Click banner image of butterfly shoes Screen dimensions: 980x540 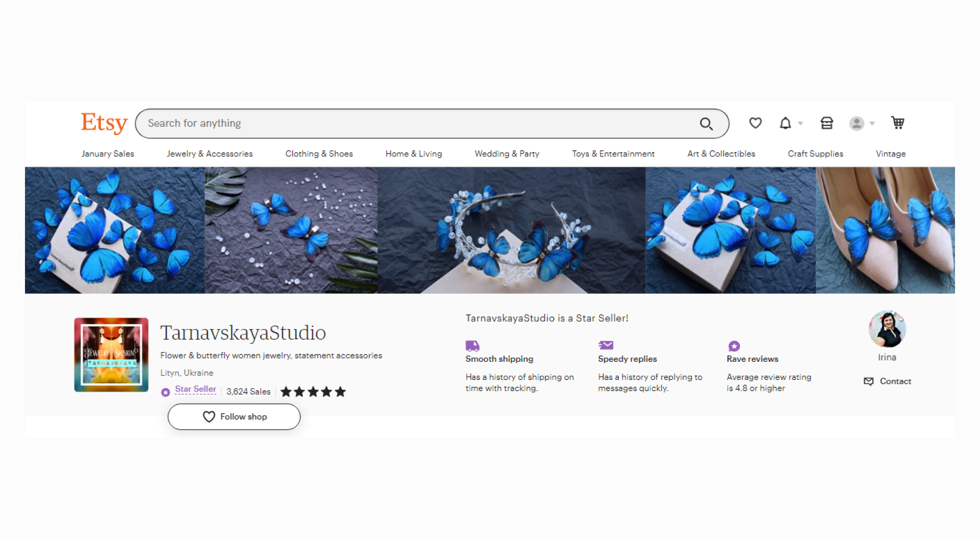click(x=885, y=230)
